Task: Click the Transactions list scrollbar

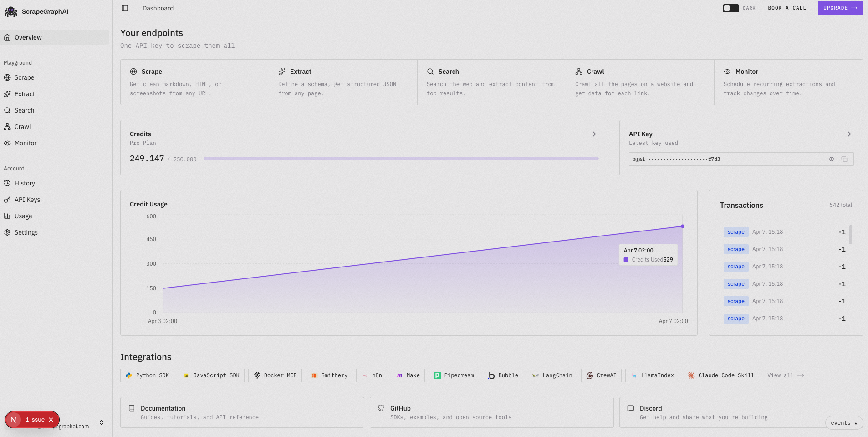Action: point(851,234)
